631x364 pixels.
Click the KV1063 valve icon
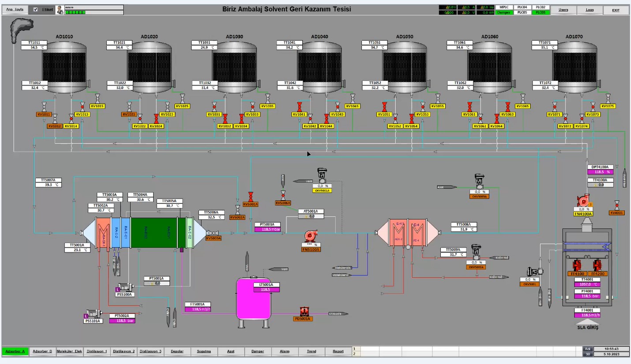507,106
